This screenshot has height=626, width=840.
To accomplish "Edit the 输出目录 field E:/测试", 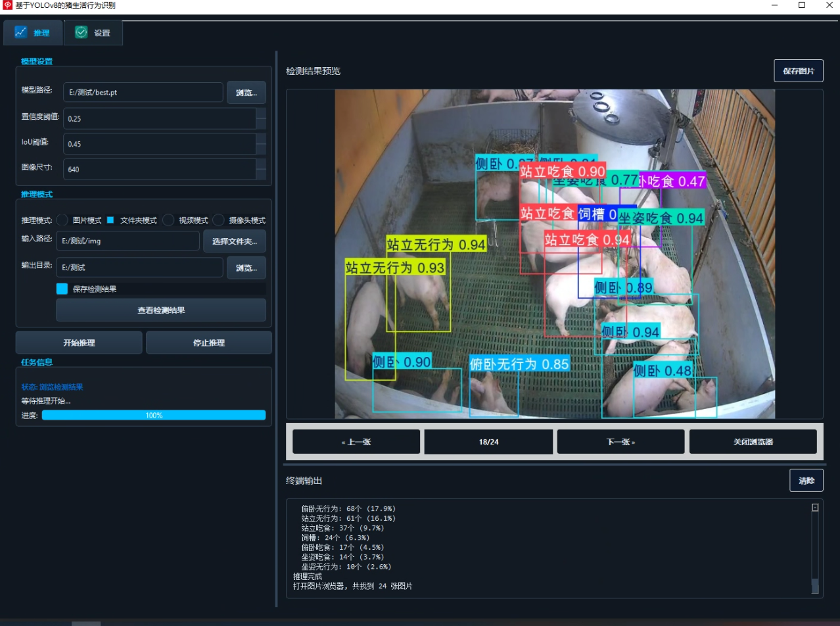I will pyautogui.click(x=139, y=268).
